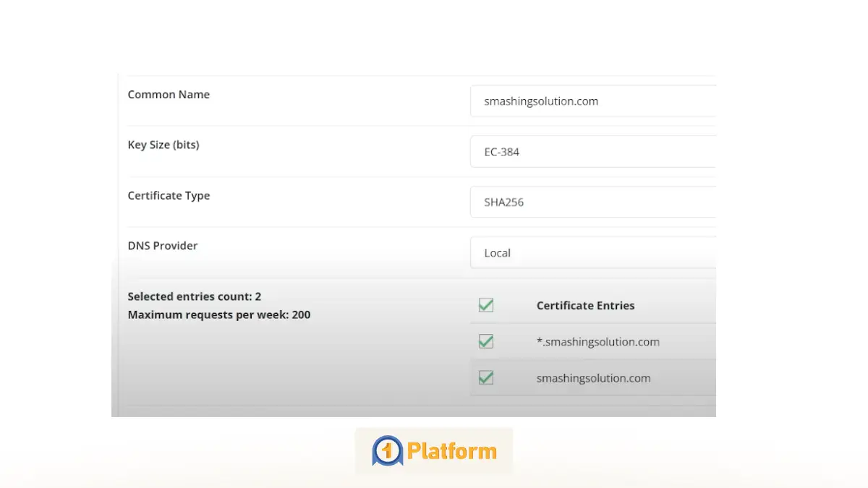
Task: Open the DNS Provider dropdown showing Local
Action: pyautogui.click(x=593, y=252)
